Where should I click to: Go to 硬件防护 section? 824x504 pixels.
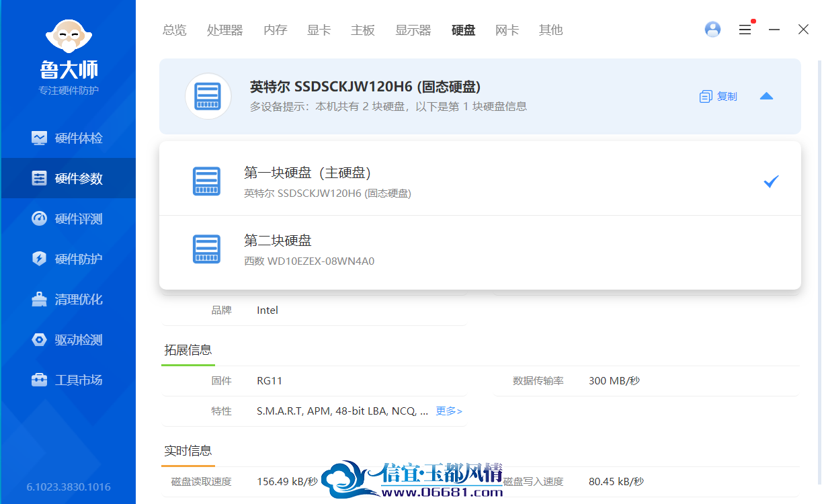(68, 259)
